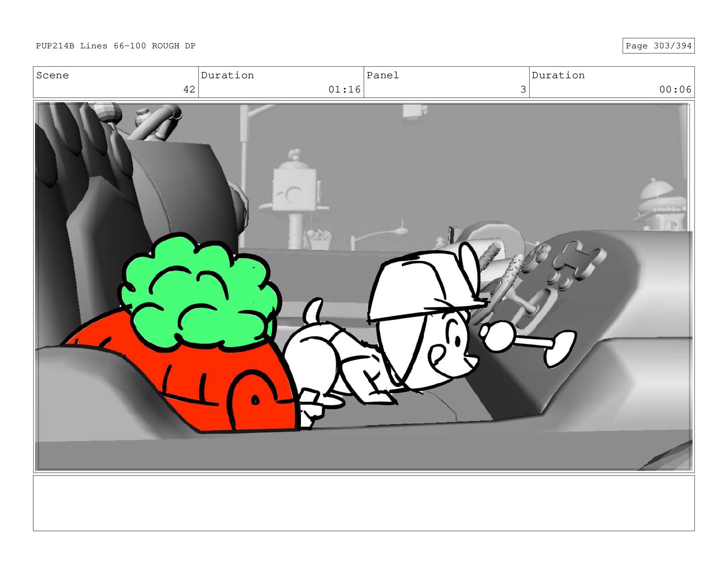Click the panel duration value '00:06'

click(675, 89)
